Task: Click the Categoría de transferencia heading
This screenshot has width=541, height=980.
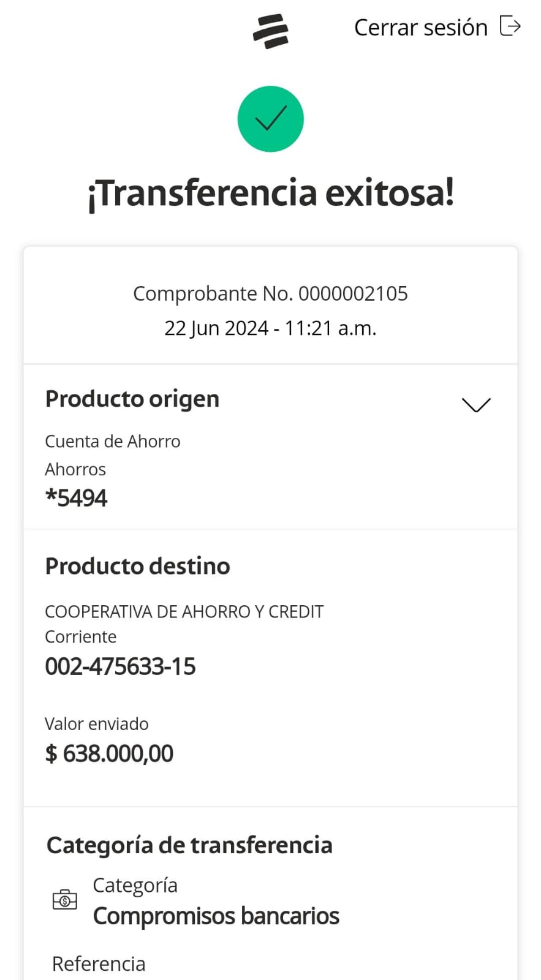Action: click(189, 845)
